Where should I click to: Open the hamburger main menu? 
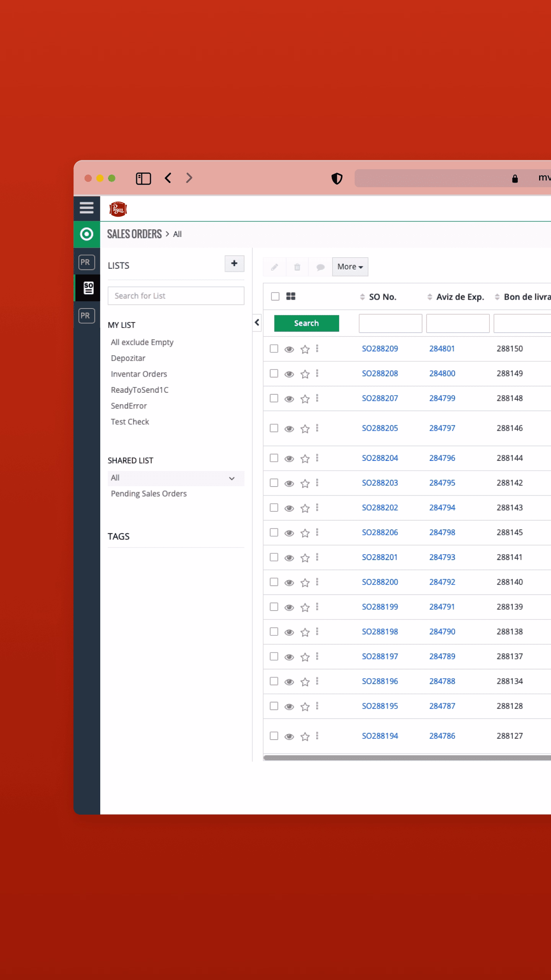point(86,208)
